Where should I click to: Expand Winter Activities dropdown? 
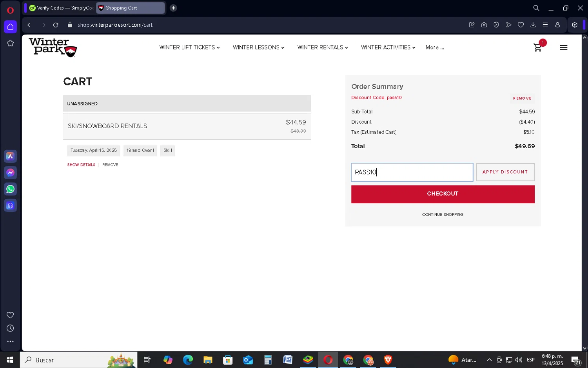point(388,47)
